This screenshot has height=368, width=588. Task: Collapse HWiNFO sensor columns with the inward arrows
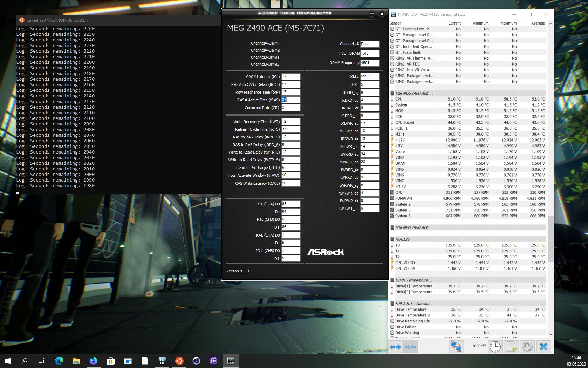tap(410, 347)
